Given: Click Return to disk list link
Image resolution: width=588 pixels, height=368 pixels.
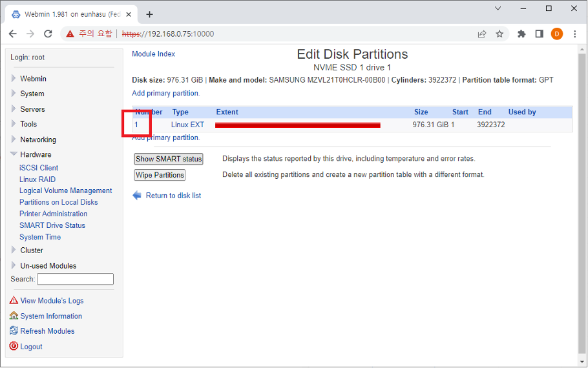Looking at the screenshot, I should point(173,196).
